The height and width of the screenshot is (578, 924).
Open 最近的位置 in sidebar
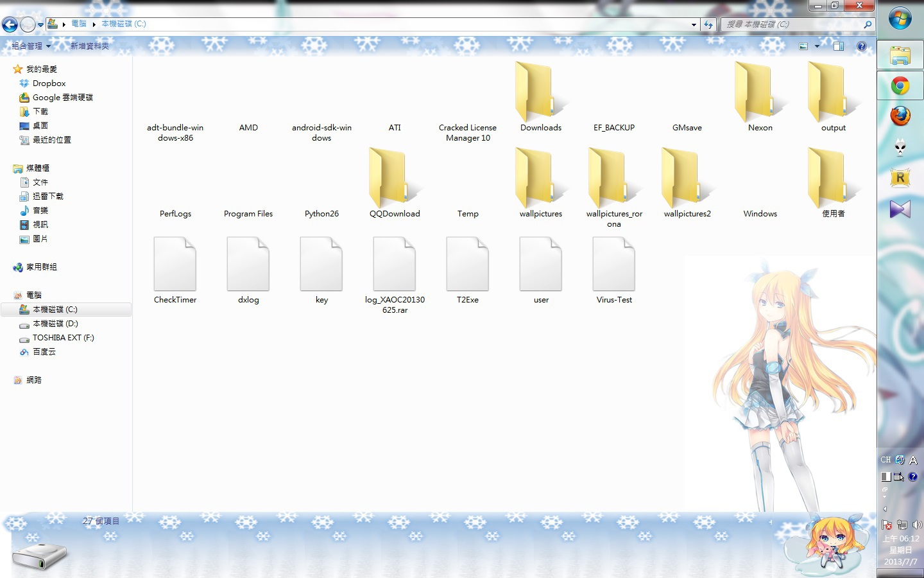(x=51, y=140)
